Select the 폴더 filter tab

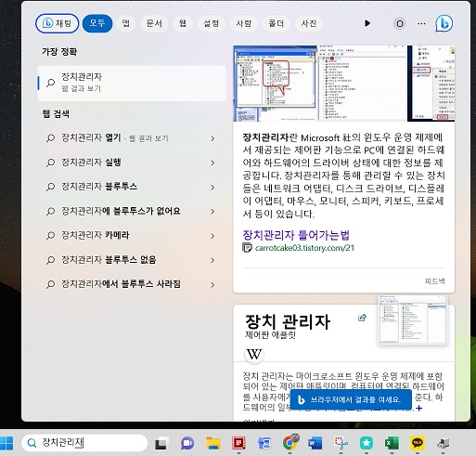click(277, 23)
